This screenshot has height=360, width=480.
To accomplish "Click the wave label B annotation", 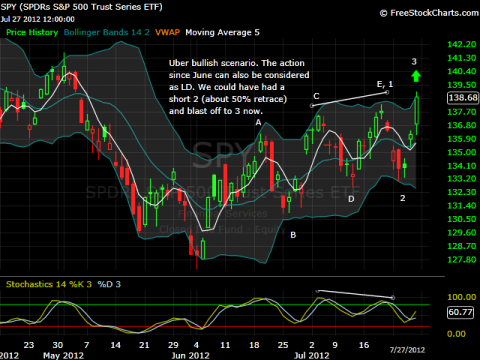I will [x=293, y=235].
